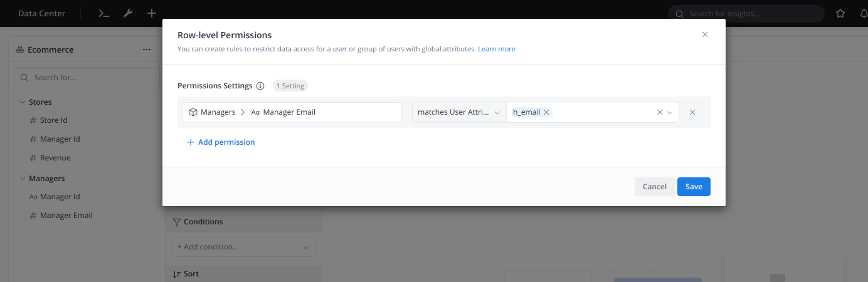Click the Cancel button

(655, 187)
